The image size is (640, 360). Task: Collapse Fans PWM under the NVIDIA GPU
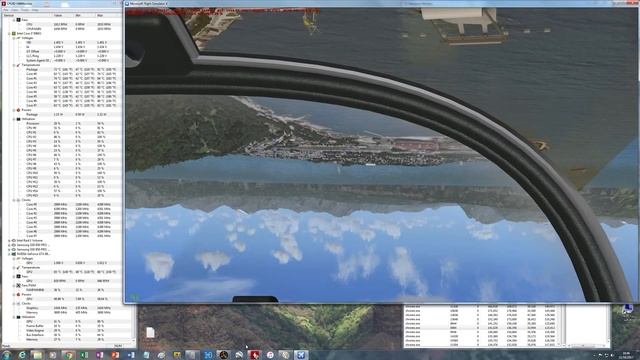point(14,285)
